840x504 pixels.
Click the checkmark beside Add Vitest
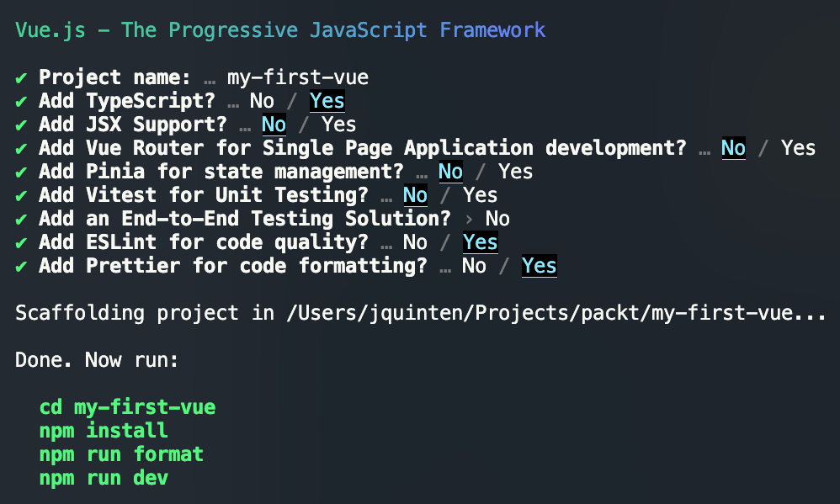pyautogui.click(x=21, y=197)
